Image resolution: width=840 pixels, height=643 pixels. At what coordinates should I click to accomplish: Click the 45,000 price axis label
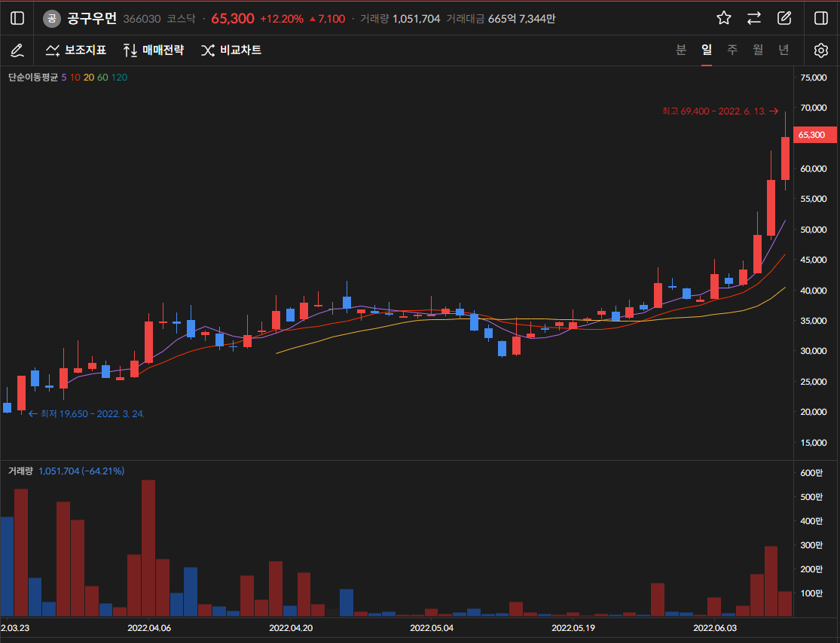(x=813, y=260)
